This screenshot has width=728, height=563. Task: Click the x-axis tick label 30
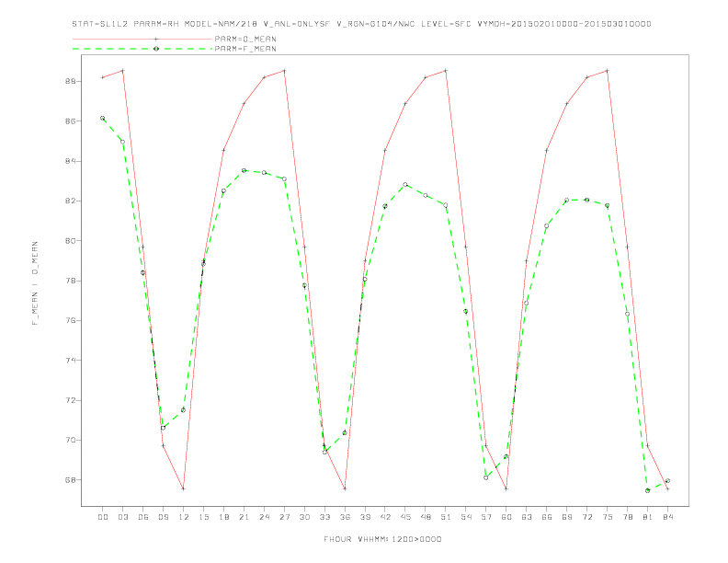click(x=304, y=517)
